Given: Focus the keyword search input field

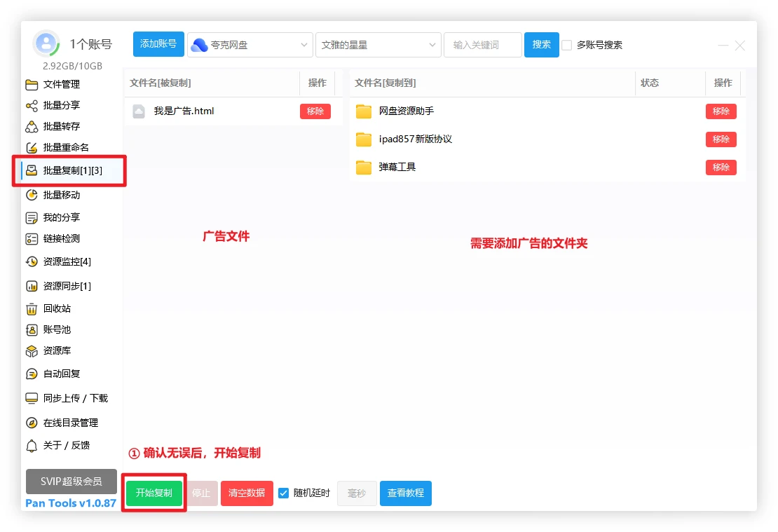Looking at the screenshot, I should tap(482, 45).
